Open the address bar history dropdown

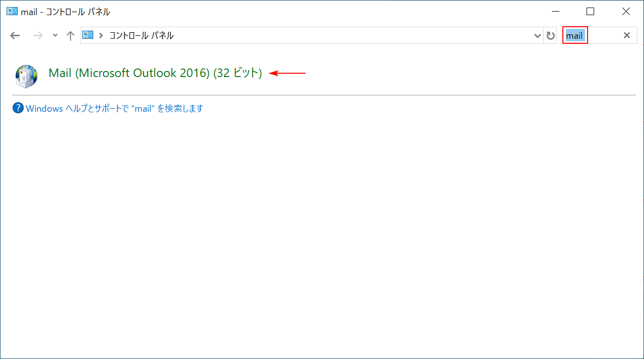tap(537, 36)
